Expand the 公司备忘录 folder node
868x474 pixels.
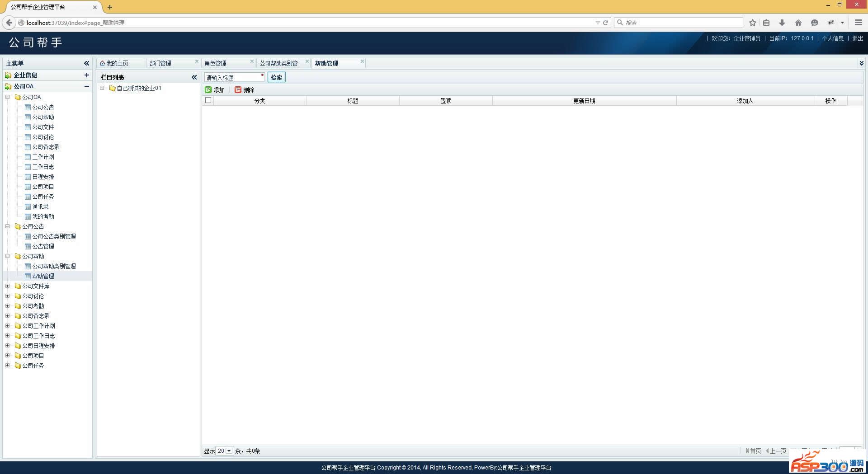tap(7, 316)
